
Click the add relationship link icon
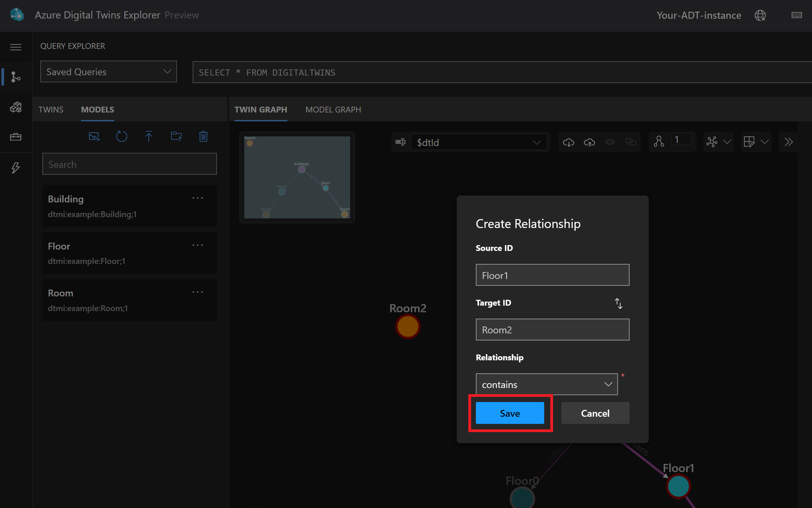coord(631,142)
